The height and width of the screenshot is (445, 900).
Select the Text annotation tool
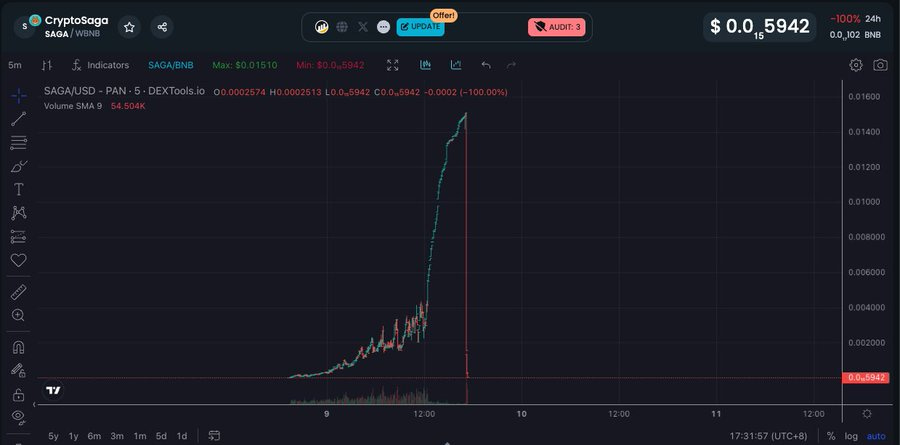tap(18, 189)
